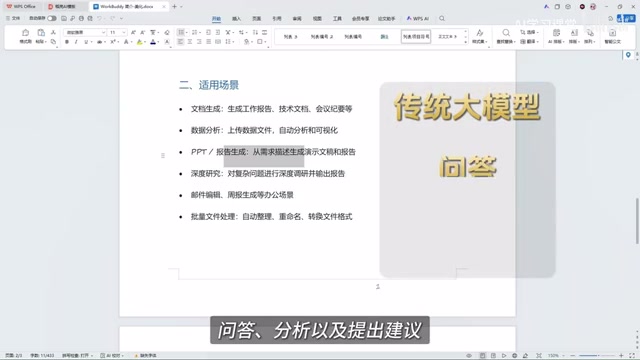Open the font color dropdown arrow
640x360 pixels.
pyautogui.click(x=158, y=42)
